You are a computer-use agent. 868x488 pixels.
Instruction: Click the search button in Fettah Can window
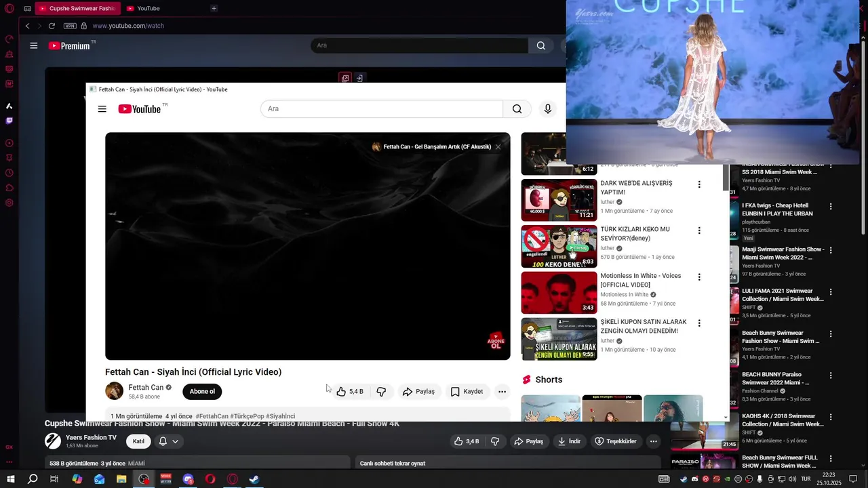coord(517,109)
